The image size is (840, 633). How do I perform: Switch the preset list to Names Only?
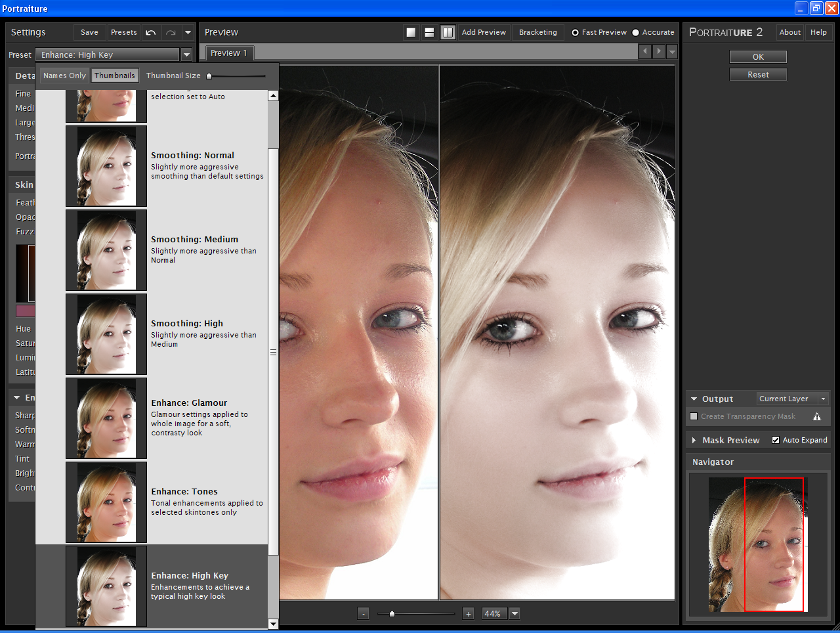click(64, 76)
